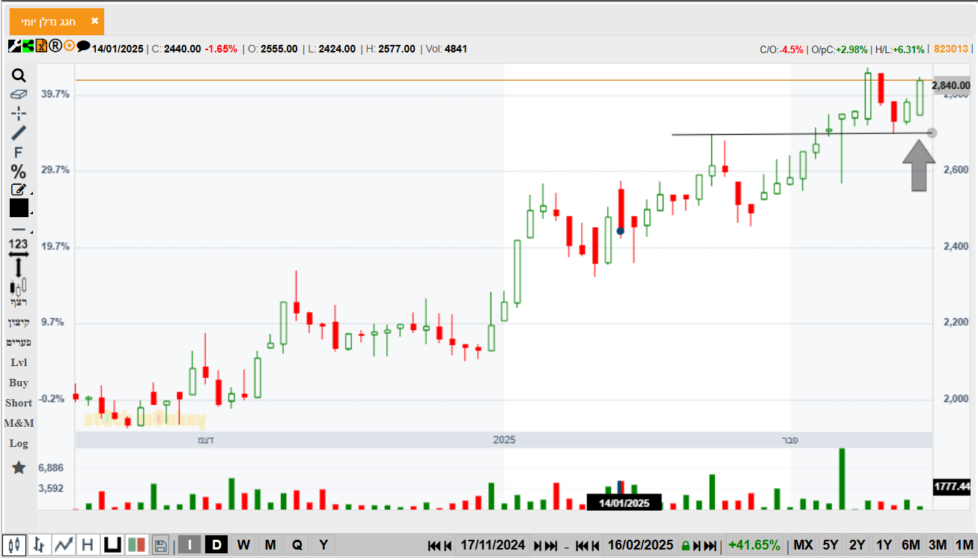Image resolution: width=978 pixels, height=560 pixels.
Task: Toggle Log scale for the chart
Action: coord(19,443)
